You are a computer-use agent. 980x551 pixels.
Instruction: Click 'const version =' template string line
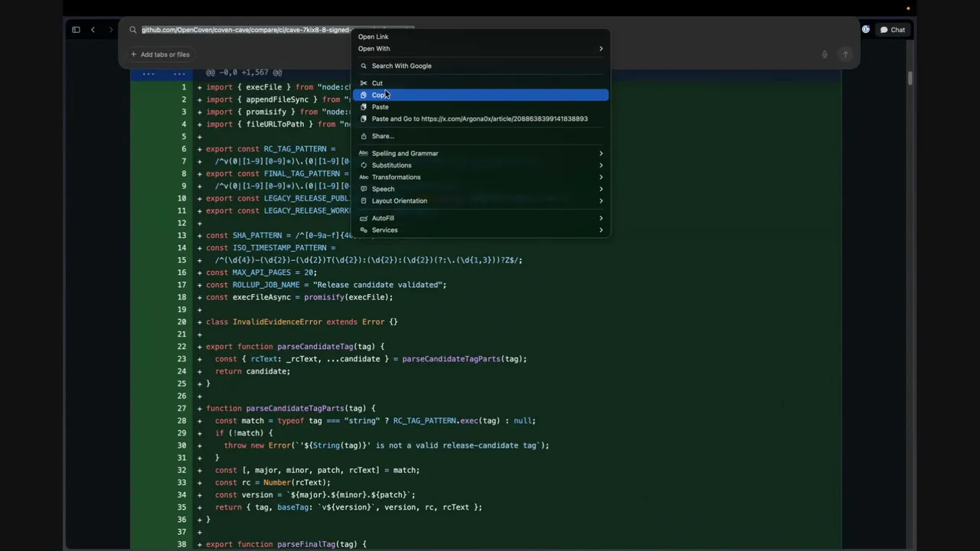pos(315,494)
